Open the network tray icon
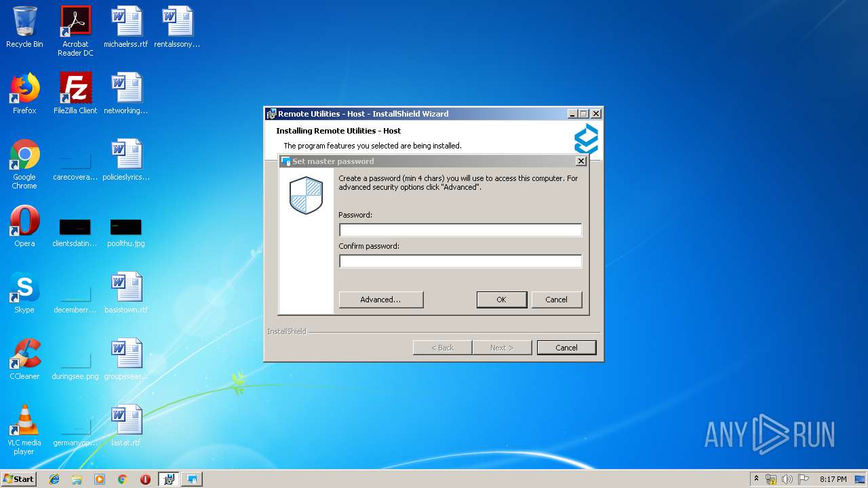 771,479
